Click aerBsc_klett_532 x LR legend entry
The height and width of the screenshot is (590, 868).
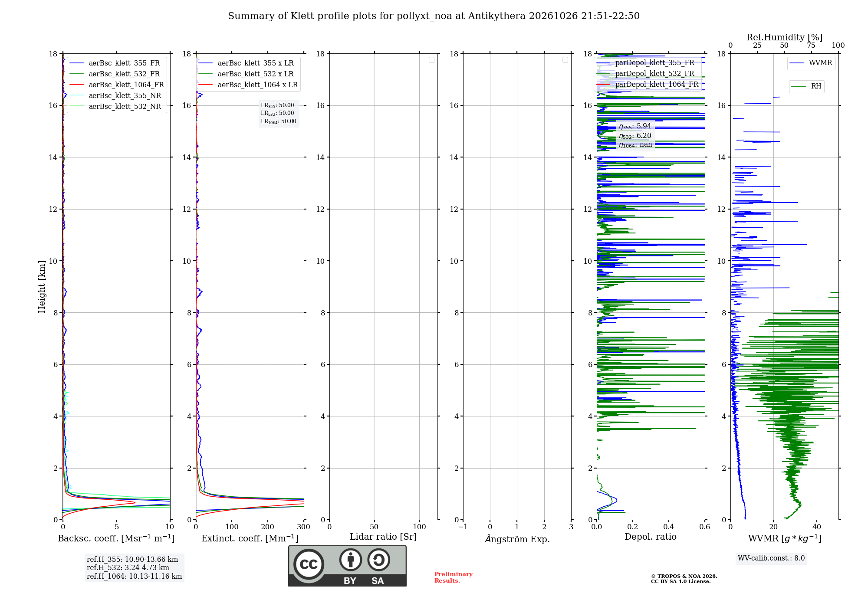(246, 74)
